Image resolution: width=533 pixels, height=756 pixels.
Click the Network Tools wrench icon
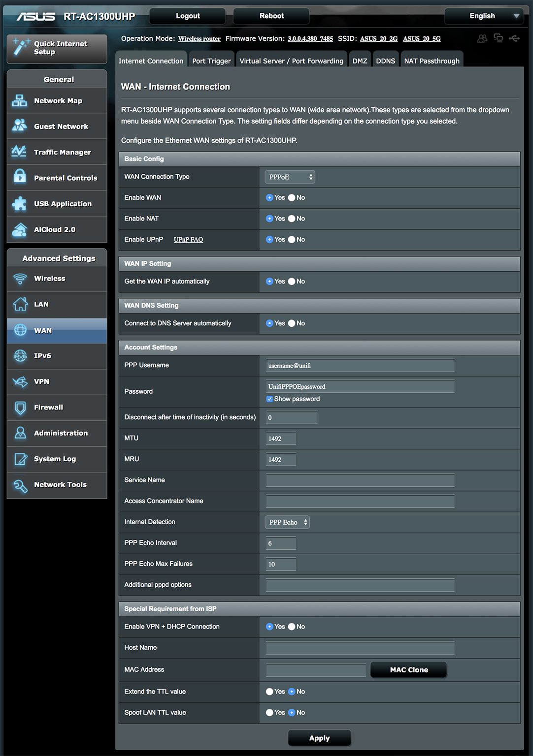tap(20, 485)
